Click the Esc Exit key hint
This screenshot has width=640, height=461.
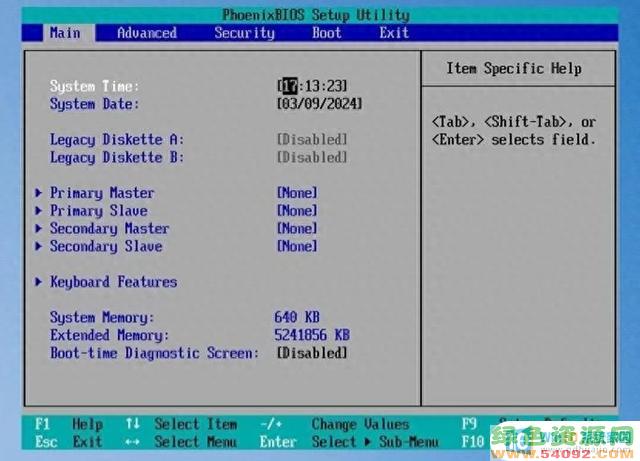[69, 442]
